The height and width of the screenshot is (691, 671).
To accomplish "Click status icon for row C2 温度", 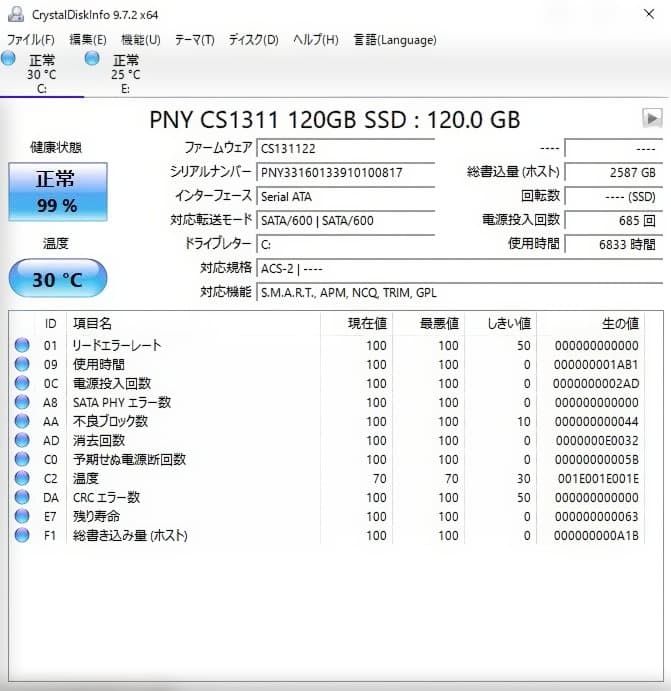I will tap(22, 478).
